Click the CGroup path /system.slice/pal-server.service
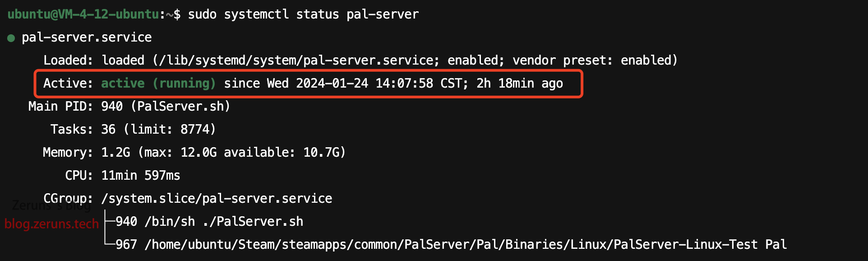Screen dimensions: 868x261 click(x=217, y=199)
